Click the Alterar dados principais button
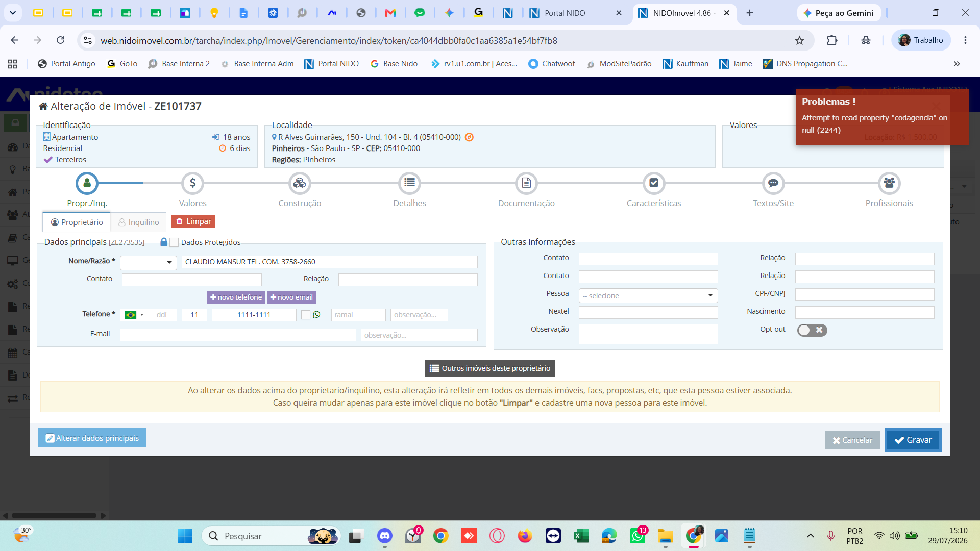980x551 pixels. point(92,438)
